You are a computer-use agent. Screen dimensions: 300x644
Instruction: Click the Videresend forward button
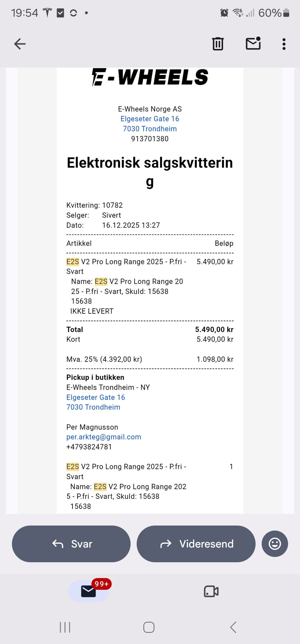196,544
